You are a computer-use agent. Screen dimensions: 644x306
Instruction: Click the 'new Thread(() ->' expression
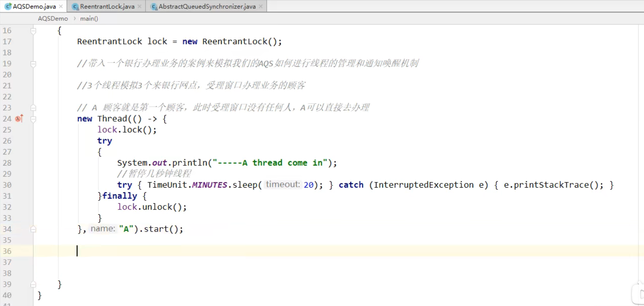(117, 119)
